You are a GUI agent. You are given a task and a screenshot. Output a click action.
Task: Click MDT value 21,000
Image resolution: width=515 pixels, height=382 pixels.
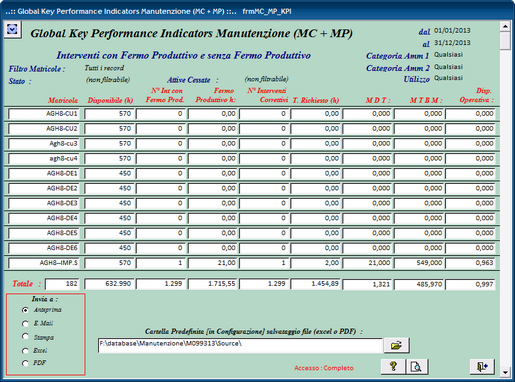(367, 263)
